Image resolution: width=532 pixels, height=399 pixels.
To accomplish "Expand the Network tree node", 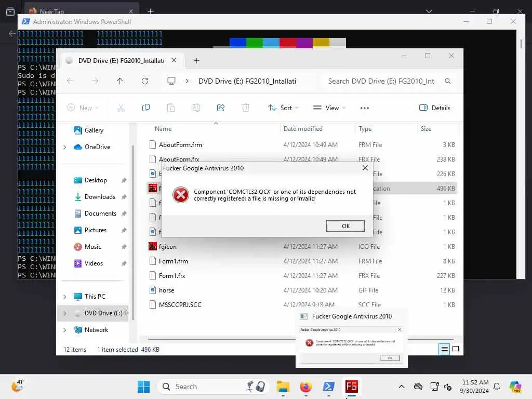I will (x=65, y=330).
